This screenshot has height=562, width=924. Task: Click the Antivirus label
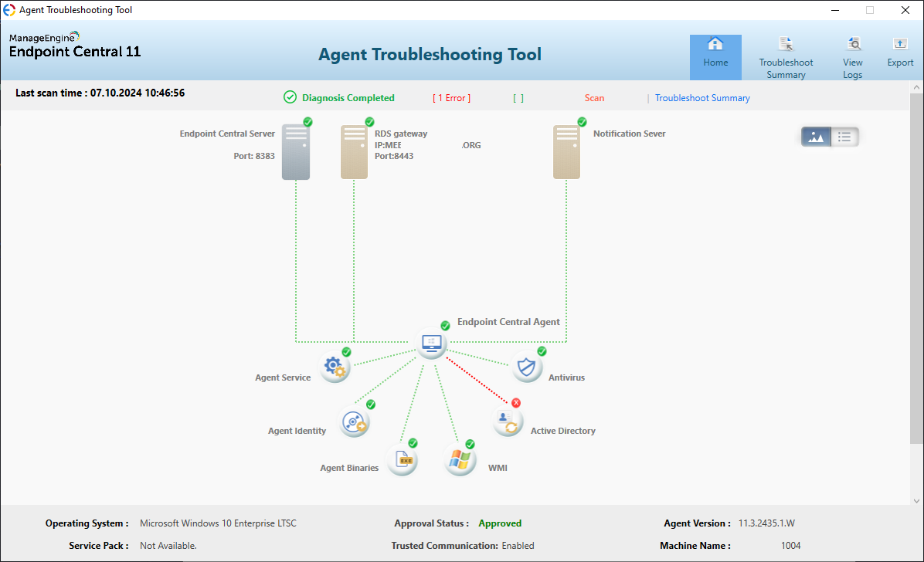pyautogui.click(x=566, y=377)
